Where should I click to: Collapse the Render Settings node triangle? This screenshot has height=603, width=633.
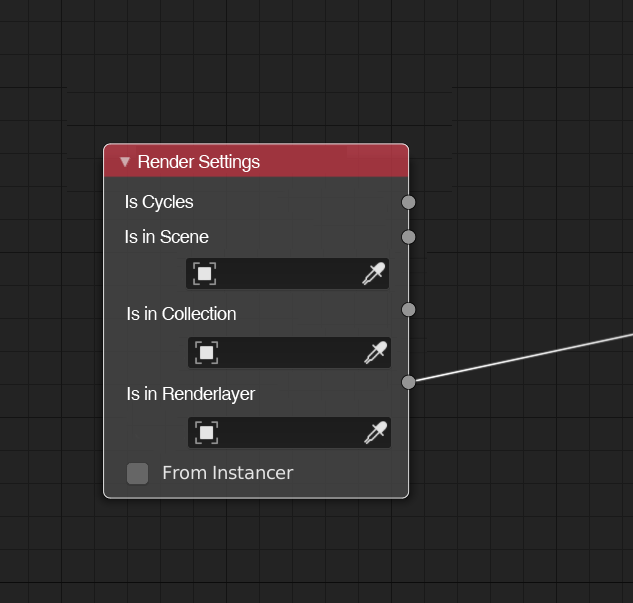(x=125, y=162)
